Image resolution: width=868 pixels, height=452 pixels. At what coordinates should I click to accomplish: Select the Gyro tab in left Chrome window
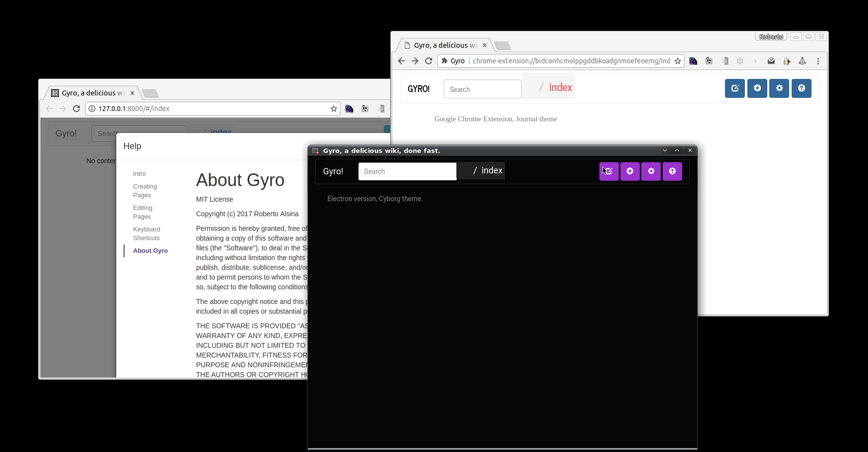coord(92,93)
